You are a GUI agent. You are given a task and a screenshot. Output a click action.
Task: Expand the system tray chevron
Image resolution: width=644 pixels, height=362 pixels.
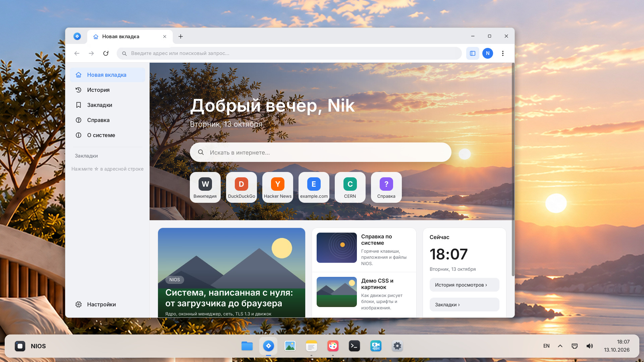click(560, 346)
